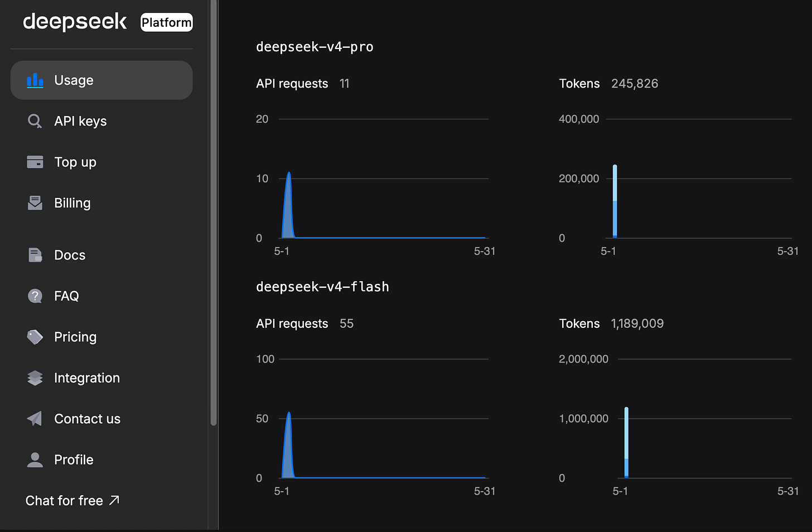Click the Platform badge
Image resolution: width=812 pixels, height=532 pixels.
(167, 22)
